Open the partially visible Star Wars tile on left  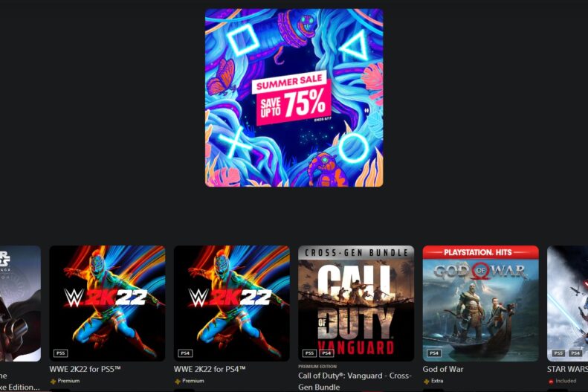tap(20, 303)
